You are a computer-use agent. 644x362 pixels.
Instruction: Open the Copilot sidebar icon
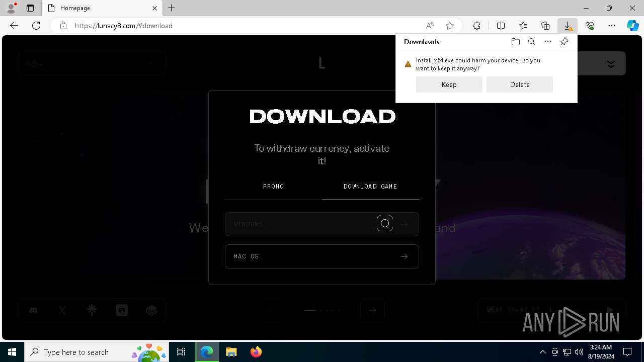tap(633, 26)
